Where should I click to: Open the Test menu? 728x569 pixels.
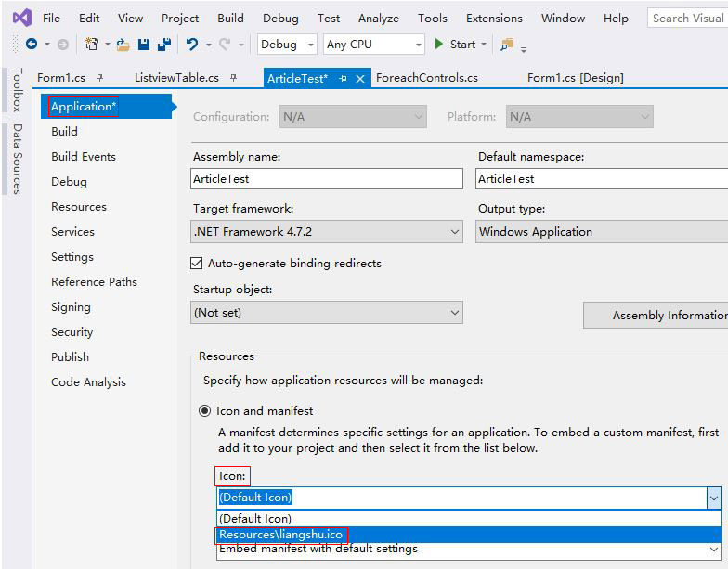pyautogui.click(x=329, y=19)
